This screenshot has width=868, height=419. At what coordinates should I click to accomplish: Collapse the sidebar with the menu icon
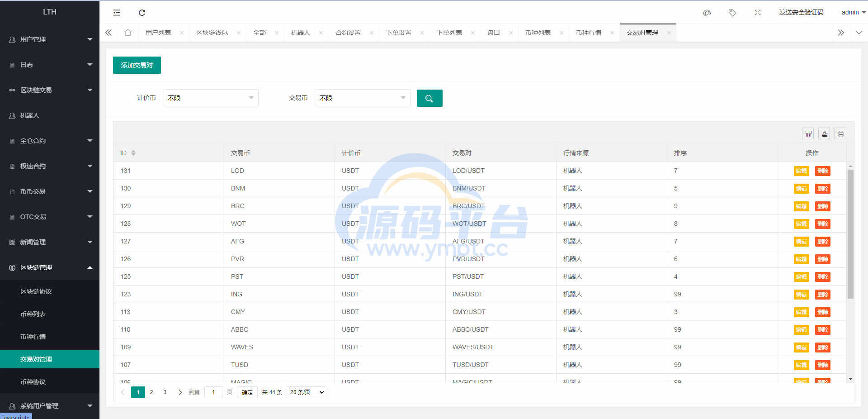(117, 13)
